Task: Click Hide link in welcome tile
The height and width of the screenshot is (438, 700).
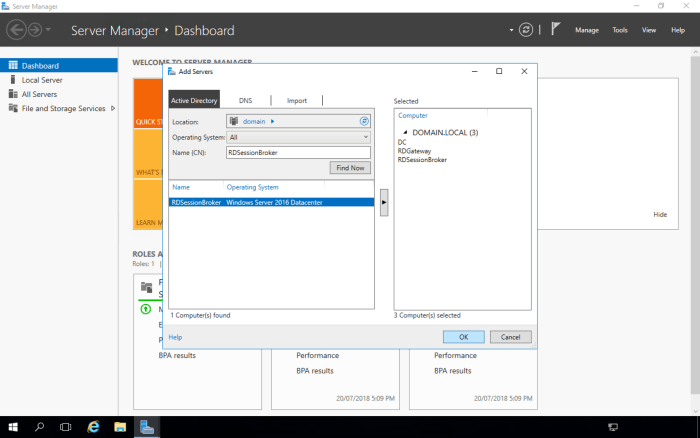Action: click(x=660, y=214)
